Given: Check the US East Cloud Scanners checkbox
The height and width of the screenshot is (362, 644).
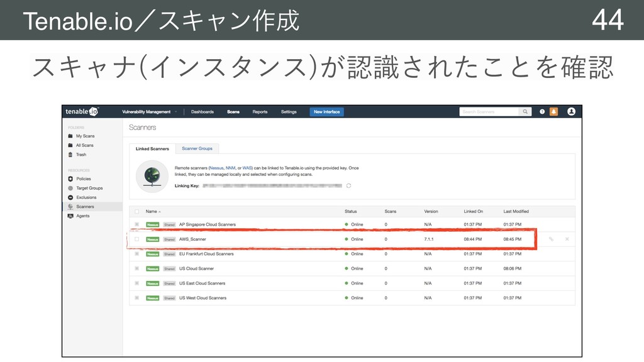Looking at the screenshot, I should (136, 283).
